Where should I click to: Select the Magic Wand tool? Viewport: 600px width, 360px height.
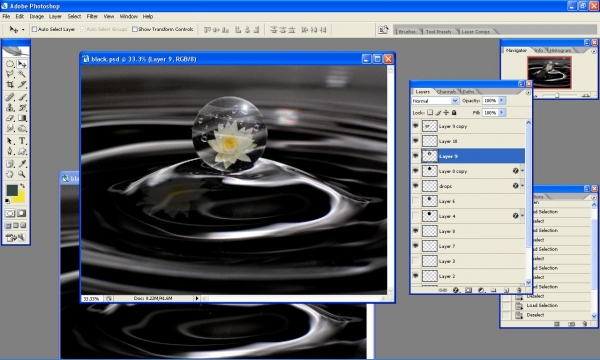point(22,74)
